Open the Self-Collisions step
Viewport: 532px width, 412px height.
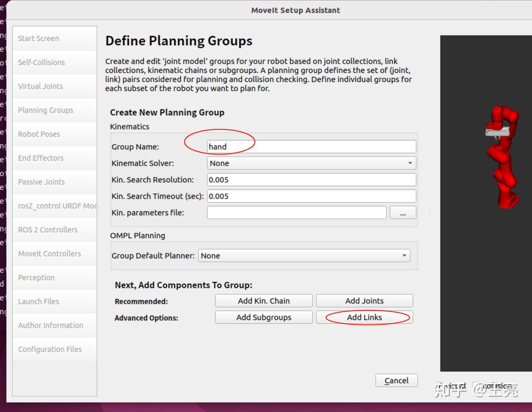(41, 63)
